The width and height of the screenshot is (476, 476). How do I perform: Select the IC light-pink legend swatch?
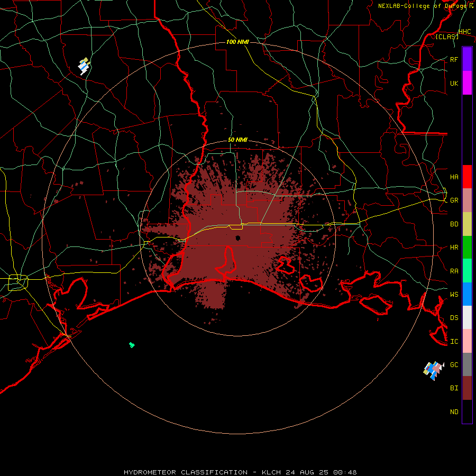coord(467,341)
